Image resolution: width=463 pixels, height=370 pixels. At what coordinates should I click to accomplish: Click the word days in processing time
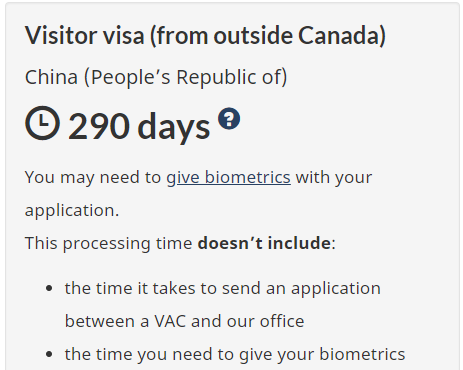pos(174,127)
